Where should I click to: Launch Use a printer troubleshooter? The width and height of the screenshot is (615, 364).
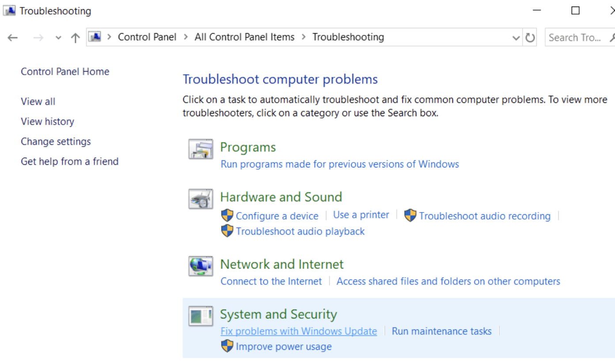tap(361, 215)
